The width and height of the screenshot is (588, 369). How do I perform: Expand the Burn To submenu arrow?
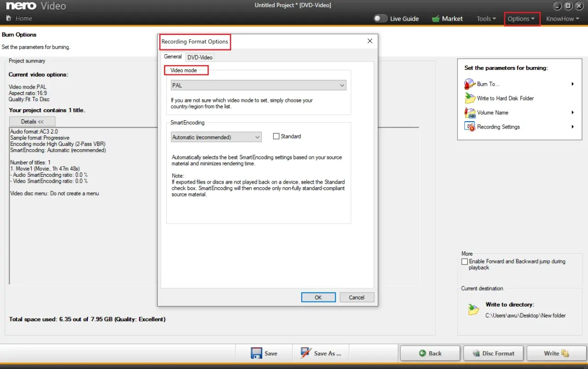click(573, 84)
